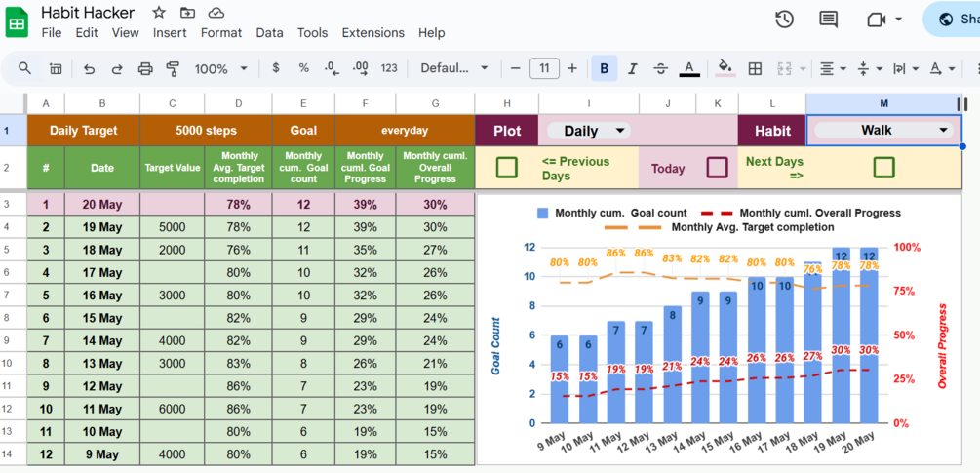Viewport: 980px width, 473px height.
Task: Format as percent
Action: tap(303, 68)
